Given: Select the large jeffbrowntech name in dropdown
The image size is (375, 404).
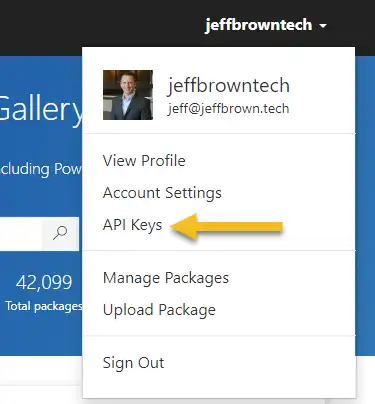Looking at the screenshot, I should (x=228, y=85).
